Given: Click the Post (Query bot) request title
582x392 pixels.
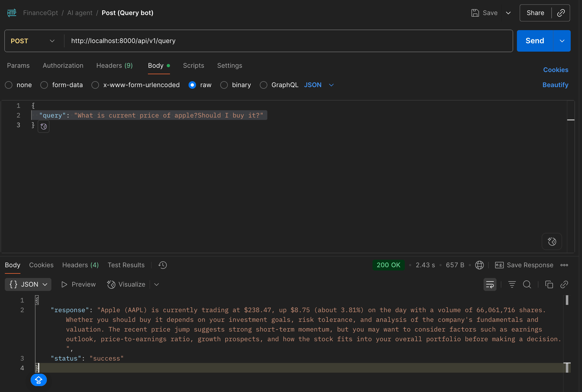Looking at the screenshot, I should 127,13.
